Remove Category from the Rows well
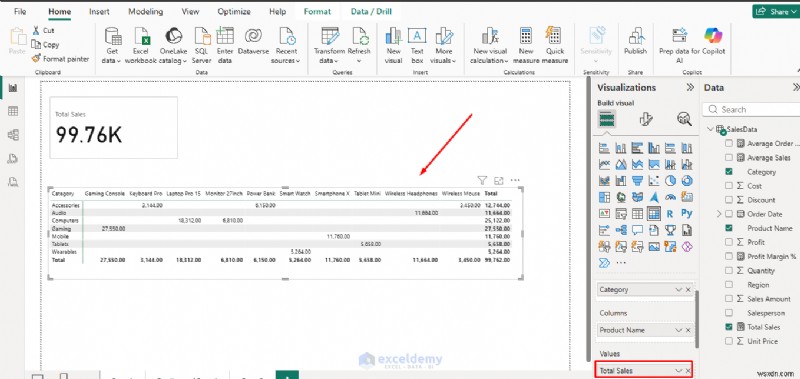 pos(688,290)
